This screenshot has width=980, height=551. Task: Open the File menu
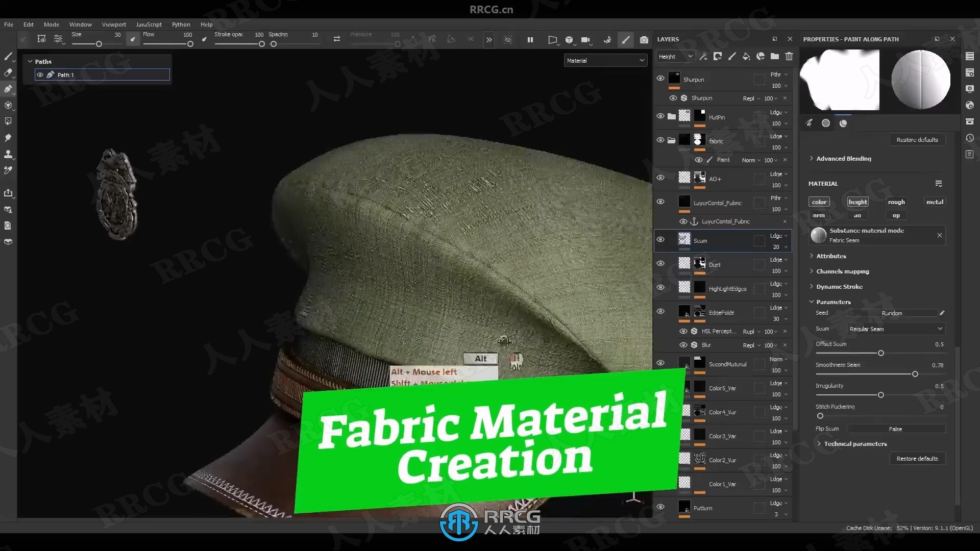pyautogui.click(x=9, y=24)
